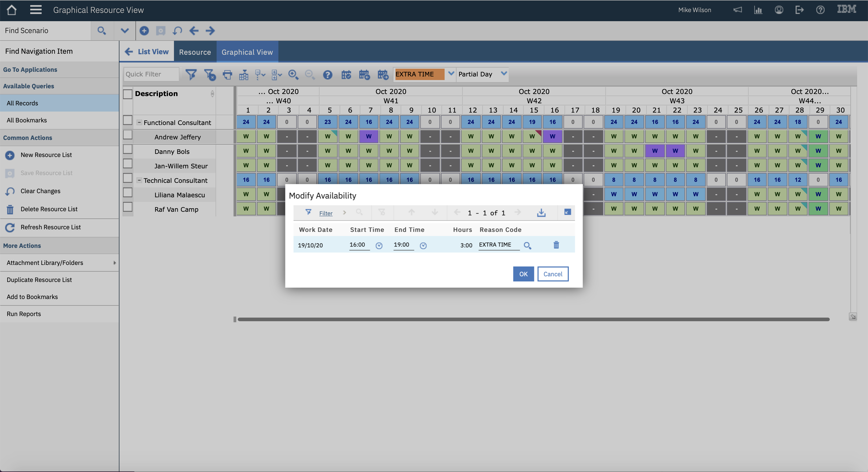Toggle the Description header select-all checkbox
This screenshot has width=868, height=472.
tap(128, 94)
